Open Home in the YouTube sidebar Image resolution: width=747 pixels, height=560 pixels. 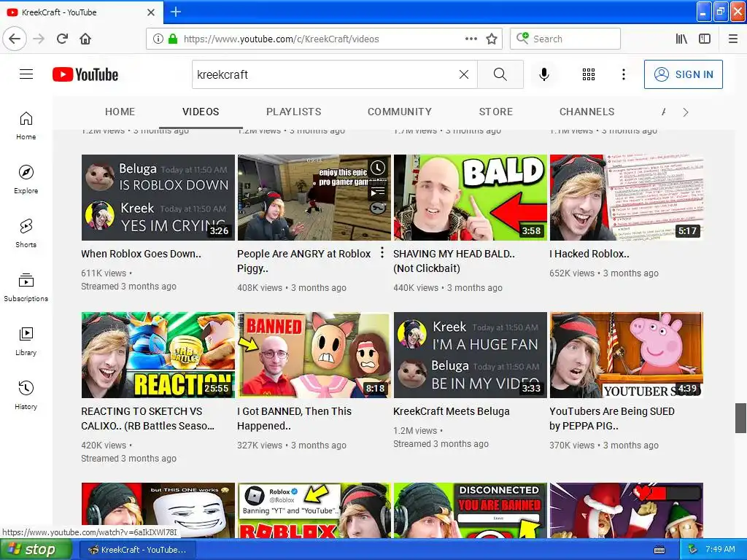(26, 125)
